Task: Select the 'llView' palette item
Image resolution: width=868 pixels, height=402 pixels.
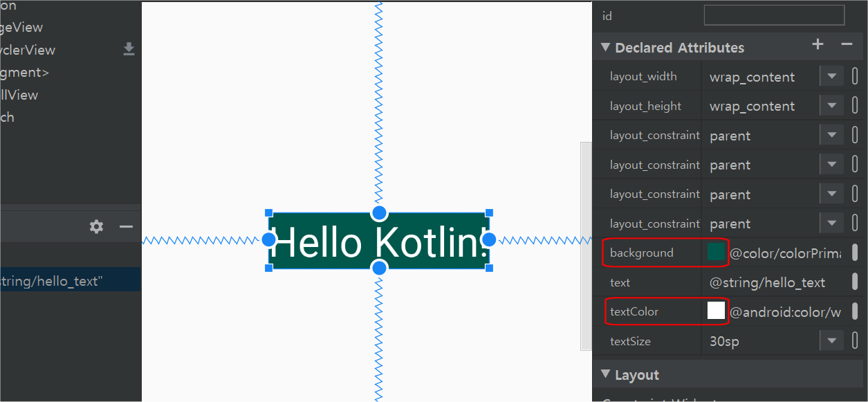Action: (x=19, y=95)
